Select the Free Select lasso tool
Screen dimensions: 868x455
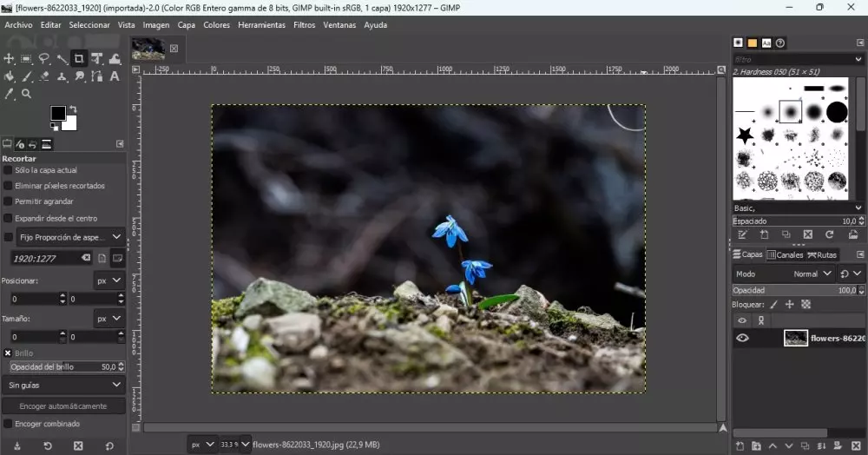pos(43,59)
